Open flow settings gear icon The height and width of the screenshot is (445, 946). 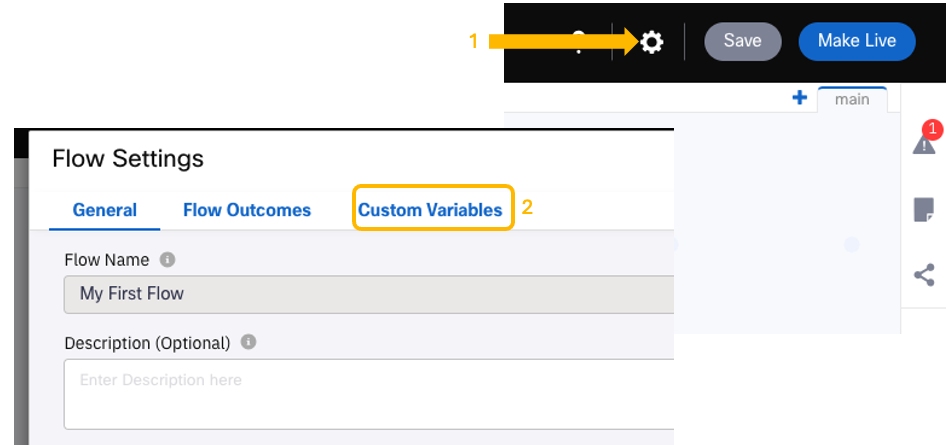point(652,42)
